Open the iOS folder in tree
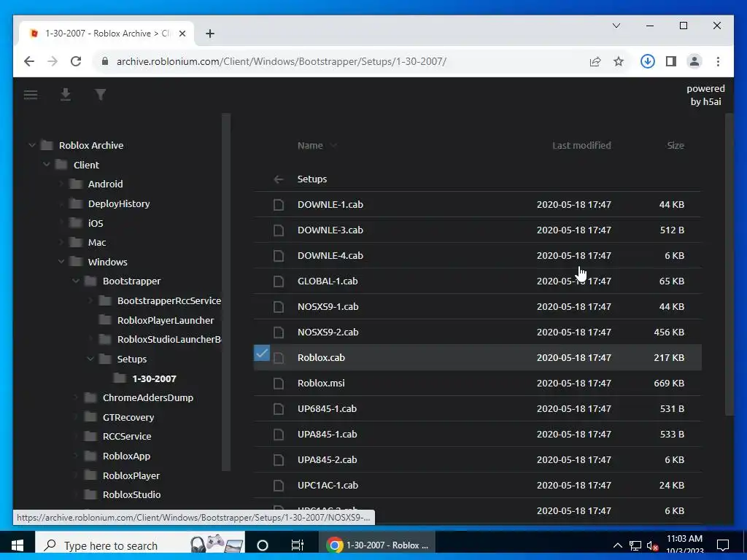 [96, 223]
